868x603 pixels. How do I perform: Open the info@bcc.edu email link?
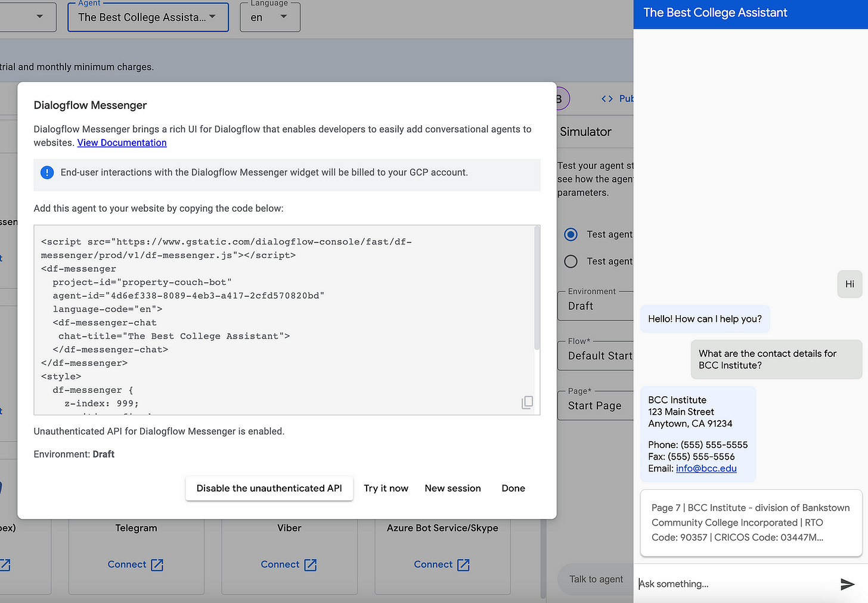(706, 468)
